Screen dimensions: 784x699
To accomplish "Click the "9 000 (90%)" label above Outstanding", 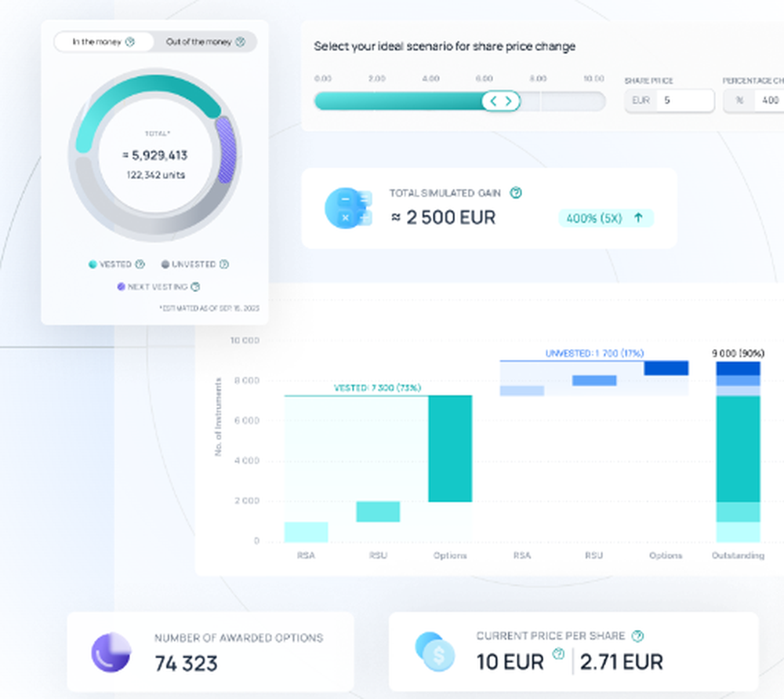I will pyautogui.click(x=738, y=353).
